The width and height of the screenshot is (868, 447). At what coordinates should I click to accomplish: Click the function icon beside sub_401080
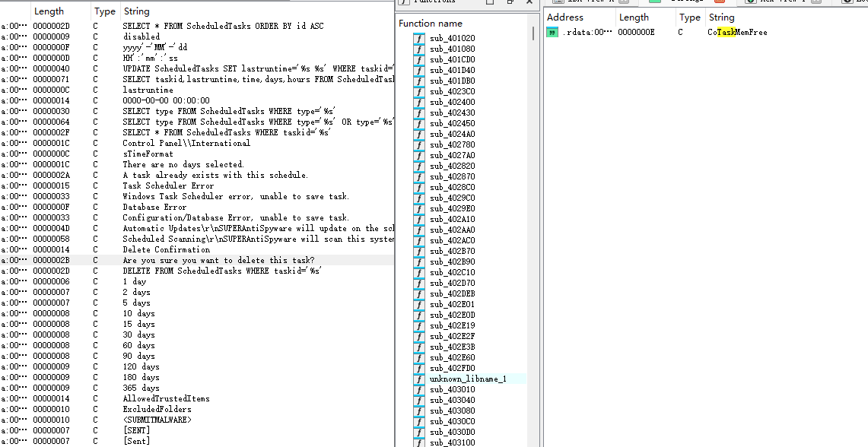click(x=419, y=49)
